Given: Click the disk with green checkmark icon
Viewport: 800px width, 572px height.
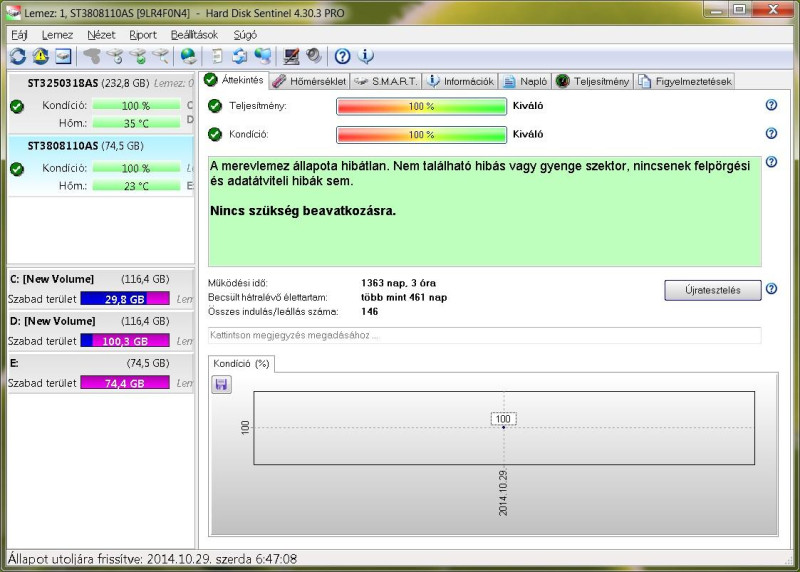Looking at the screenshot, I should click(x=138, y=56).
